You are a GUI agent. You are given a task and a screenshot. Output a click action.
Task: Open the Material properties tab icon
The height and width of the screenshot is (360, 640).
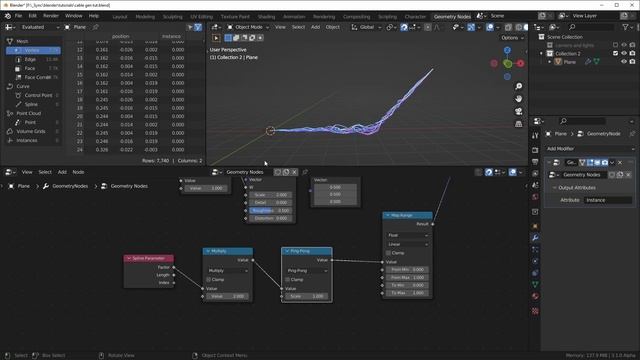coord(535,296)
